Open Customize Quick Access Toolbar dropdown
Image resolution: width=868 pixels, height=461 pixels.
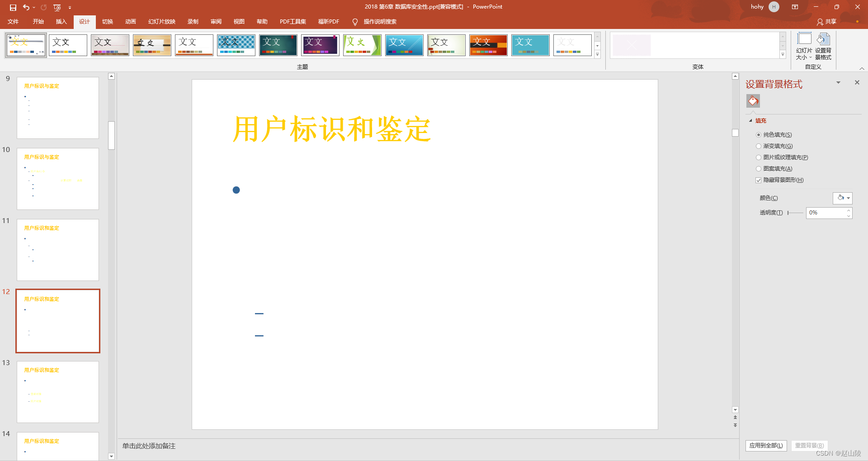coord(70,8)
